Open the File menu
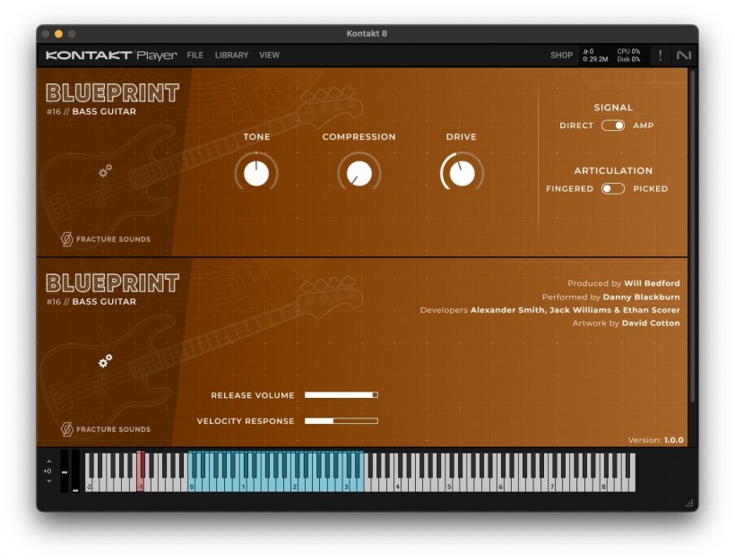735x560 pixels. point(195,56)
